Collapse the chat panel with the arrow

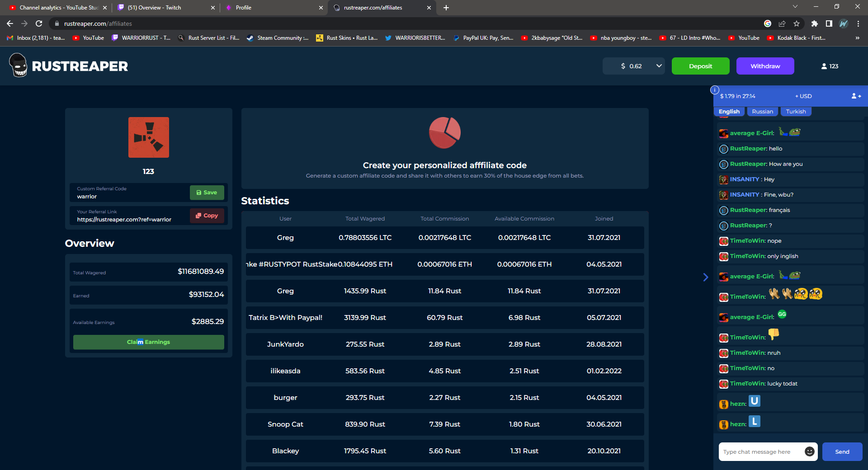pos(706,277)
